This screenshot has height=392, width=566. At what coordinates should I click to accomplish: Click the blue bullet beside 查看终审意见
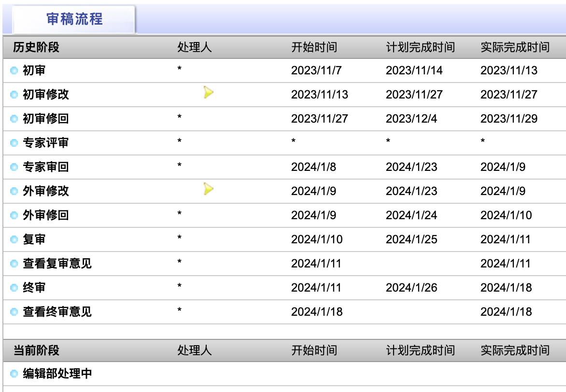[14, 312]
